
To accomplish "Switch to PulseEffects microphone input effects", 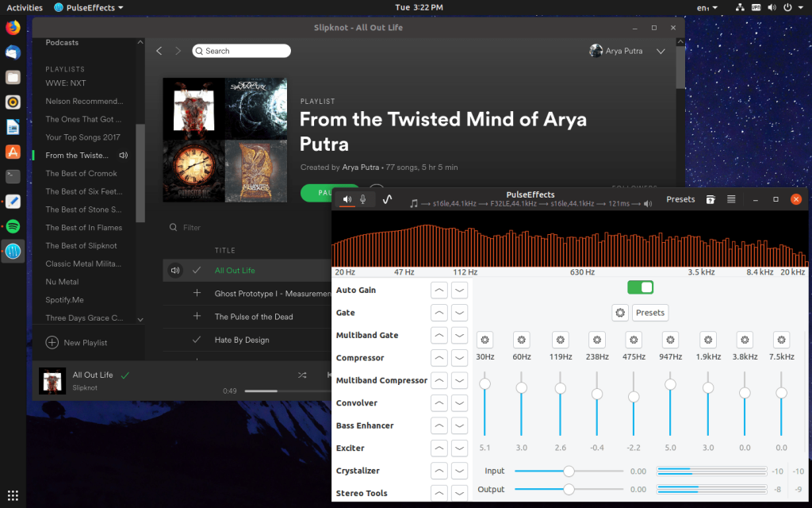I will pyautogui.click(x=363, y=199).
